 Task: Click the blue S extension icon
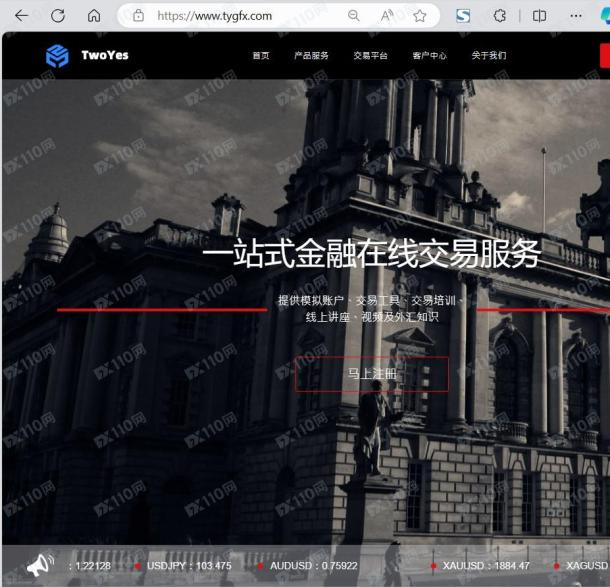click(x=463, y=16)
